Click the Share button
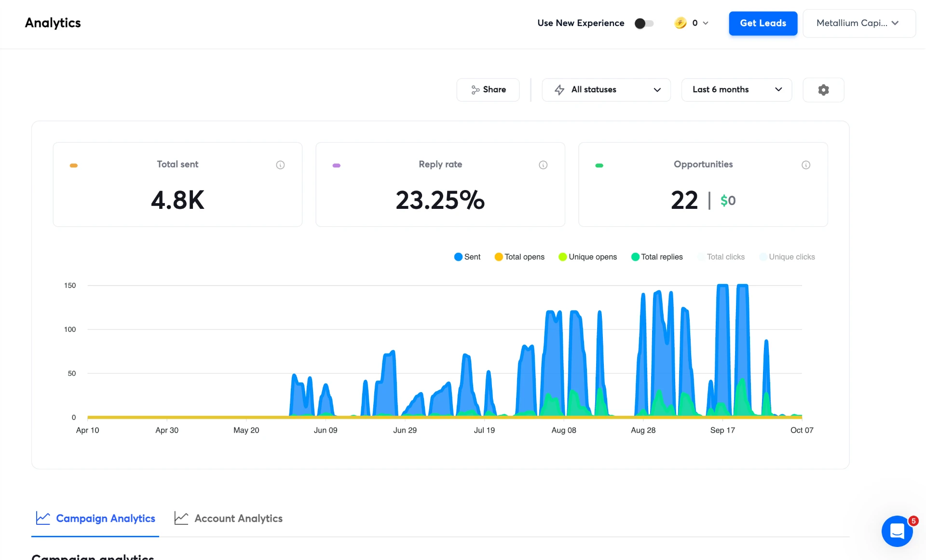This screenshot has height=560, width=926. pos(488,90)
